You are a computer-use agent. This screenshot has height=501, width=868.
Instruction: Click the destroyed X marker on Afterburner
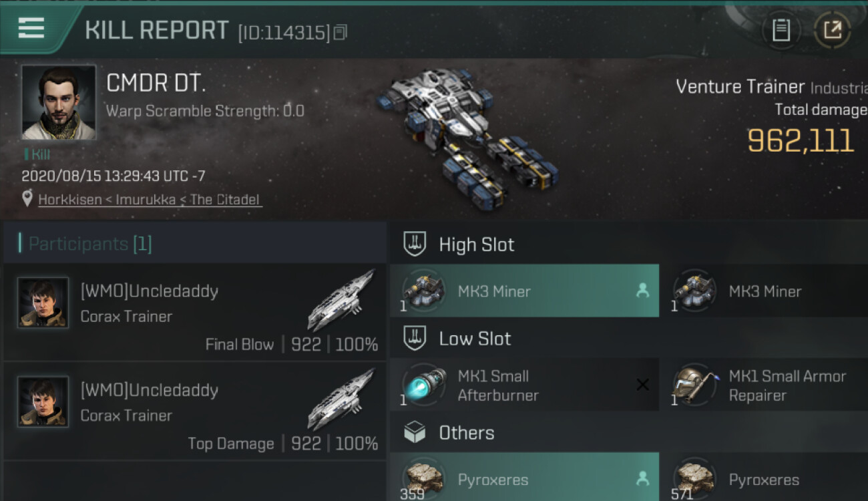pyautogui.click(x=642, y=385)
